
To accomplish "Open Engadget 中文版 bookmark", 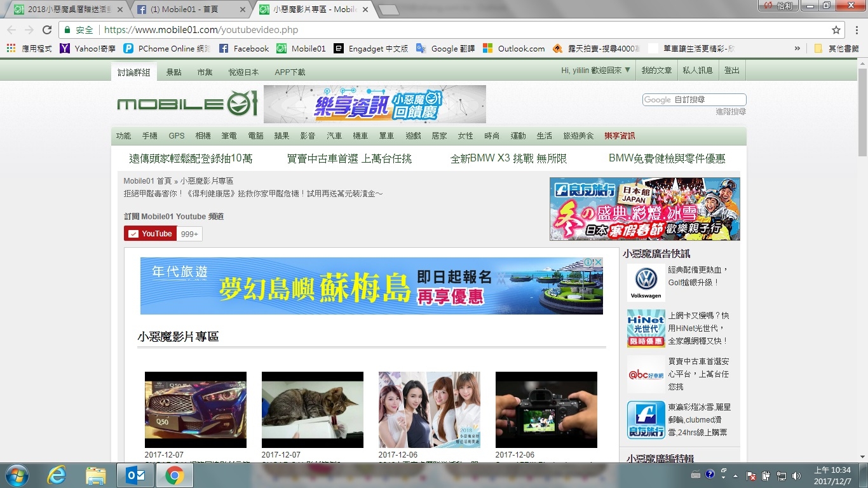I will [371, 48].
